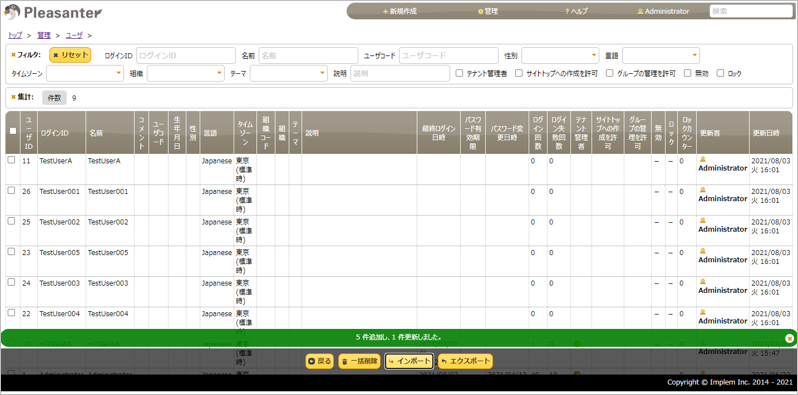Open the 新規作成 menu
This screenshot has width=798, height=395.
click(x=400, y=11)
